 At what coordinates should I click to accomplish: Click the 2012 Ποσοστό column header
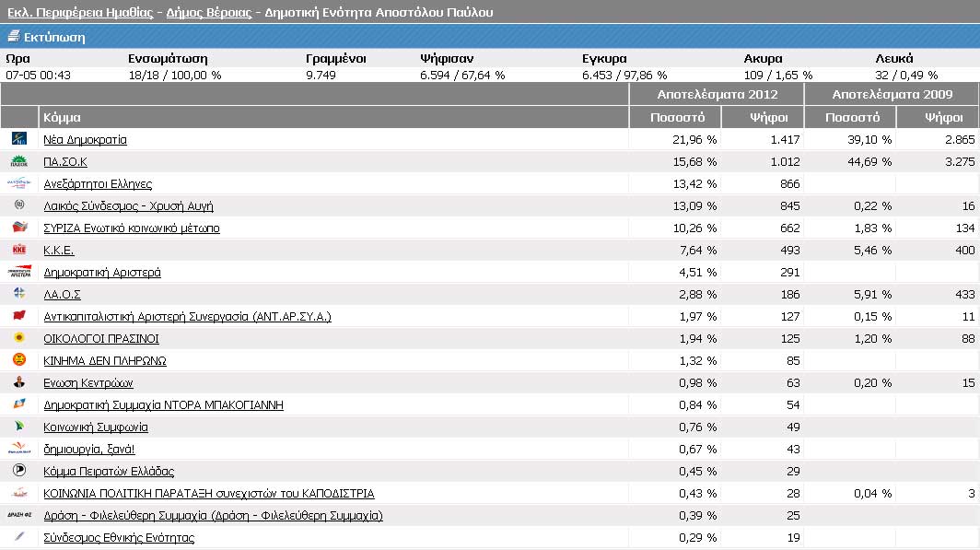[x=676, y=117]
